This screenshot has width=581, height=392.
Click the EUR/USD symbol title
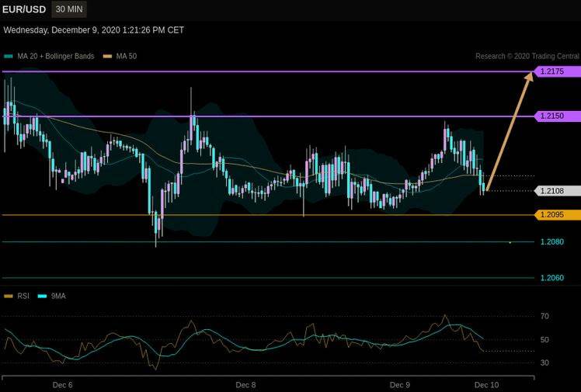click(x=24, y=9)
